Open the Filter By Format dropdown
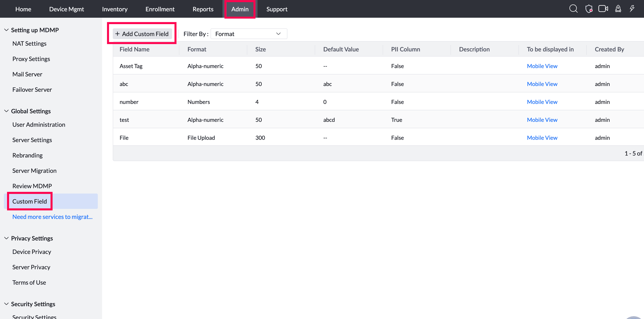 (249, 34)
